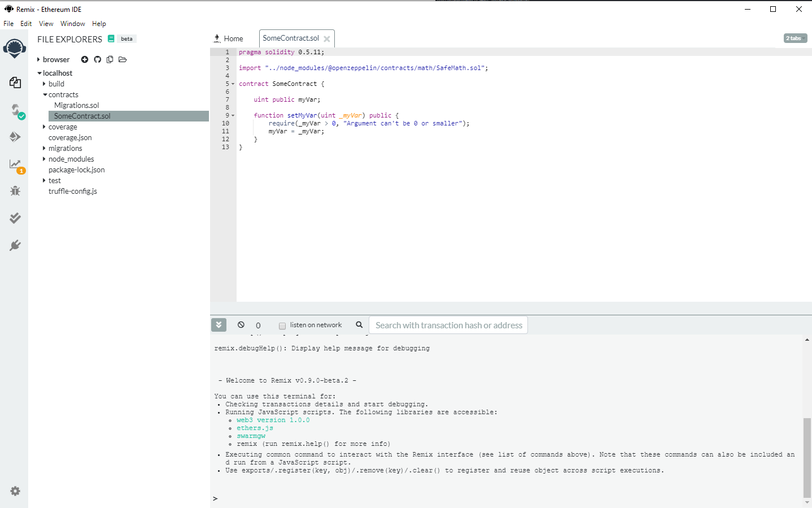The height and width of the screenshot is (508, 812).
Task: Click the open folder icon
Action: click(x=123, y=59)
